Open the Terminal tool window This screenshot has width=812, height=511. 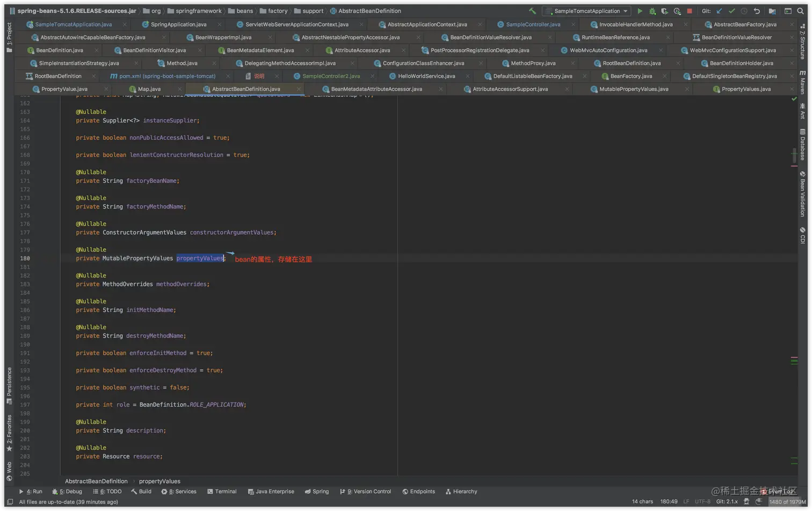[x=222, y=491]
